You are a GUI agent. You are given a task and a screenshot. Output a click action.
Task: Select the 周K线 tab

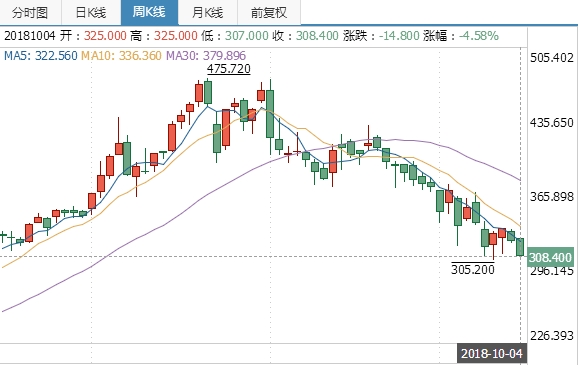[x=149, y=12]
